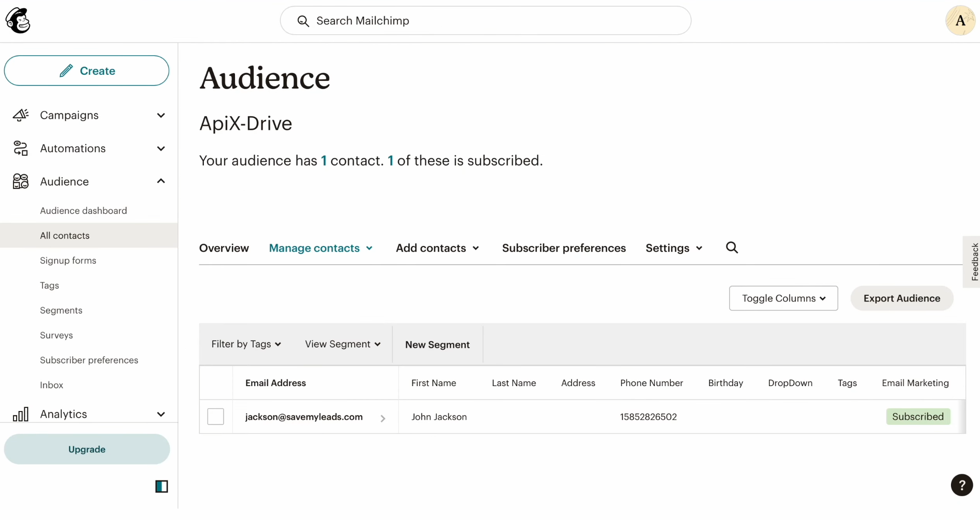Select the Campaigns megaphone icon
Screen dimensions: 980x520
20,115
